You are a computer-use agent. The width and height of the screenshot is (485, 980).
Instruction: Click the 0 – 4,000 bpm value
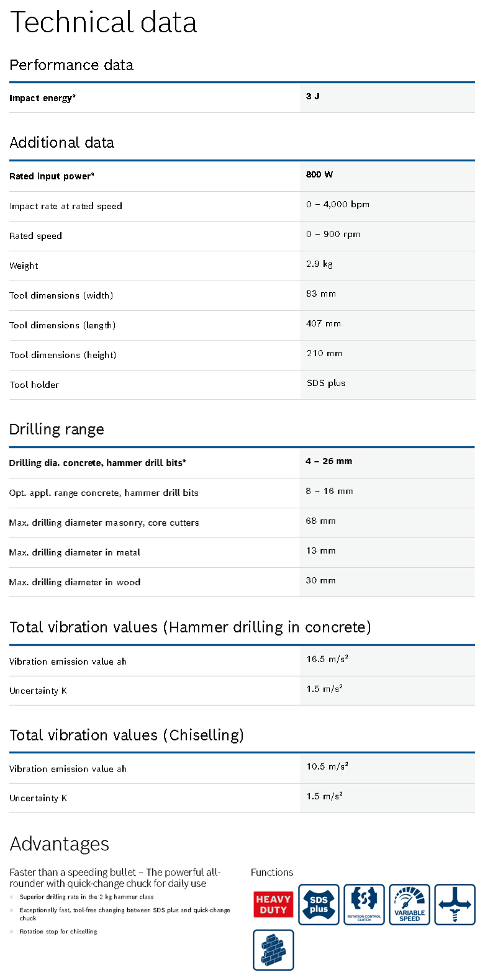tap(338, 204)
